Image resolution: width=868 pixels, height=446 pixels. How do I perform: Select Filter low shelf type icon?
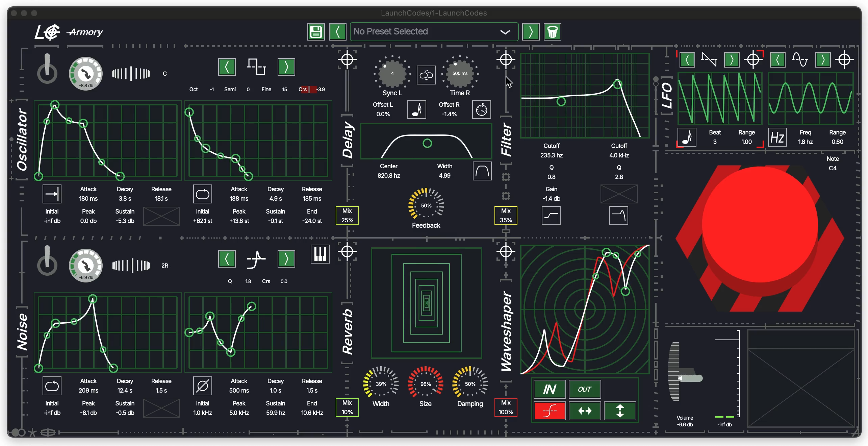(551, 216)
